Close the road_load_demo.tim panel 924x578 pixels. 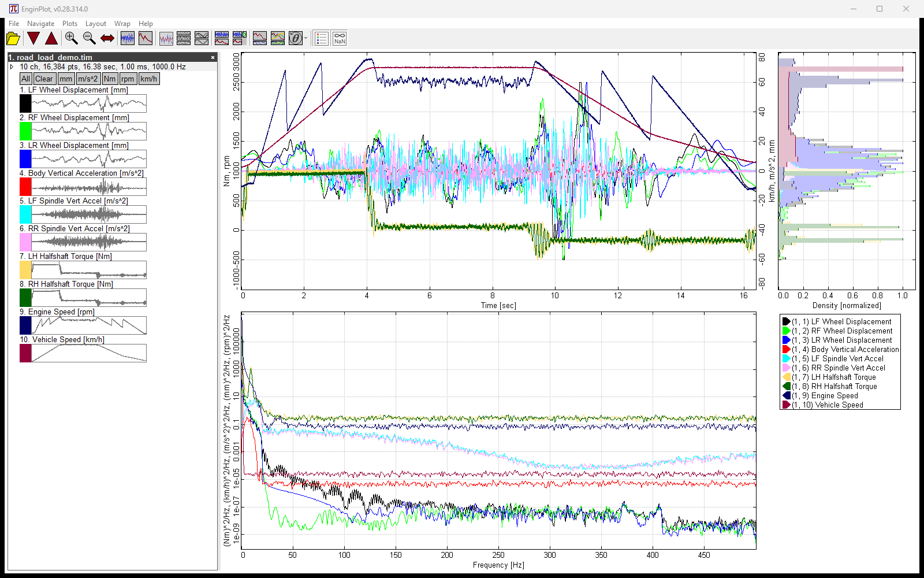(213, 57)
